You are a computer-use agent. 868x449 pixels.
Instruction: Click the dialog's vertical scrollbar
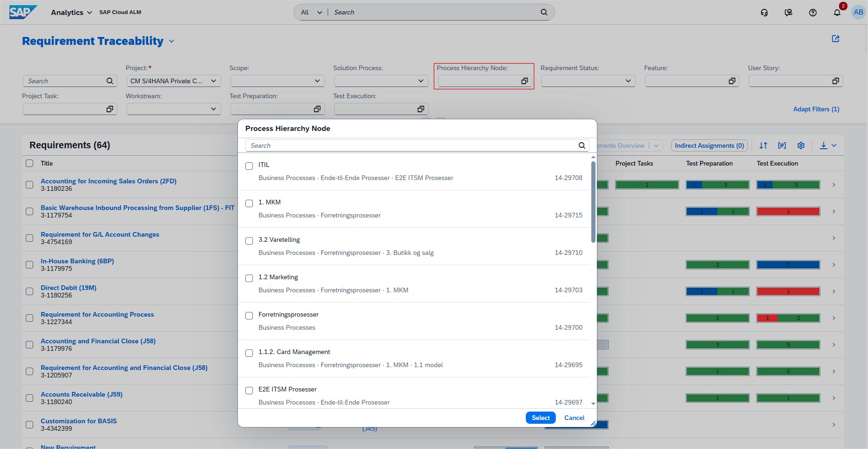point(593,201)
